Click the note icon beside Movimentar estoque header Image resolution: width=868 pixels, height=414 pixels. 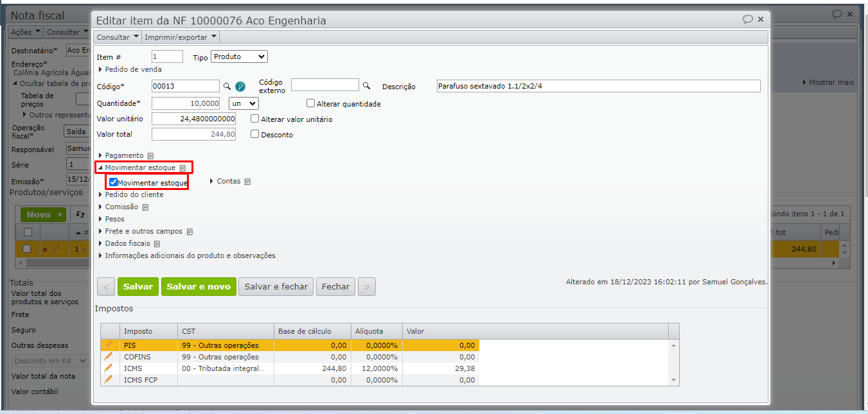pyautogui.click(x=182, y=168)
